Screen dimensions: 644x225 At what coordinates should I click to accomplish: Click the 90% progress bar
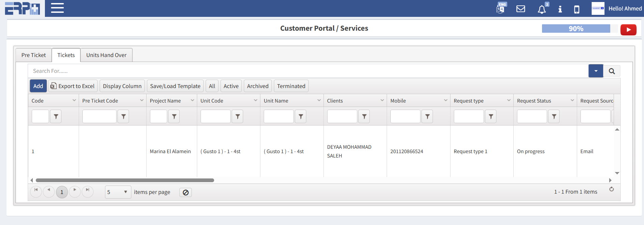[x=576, y=29]
